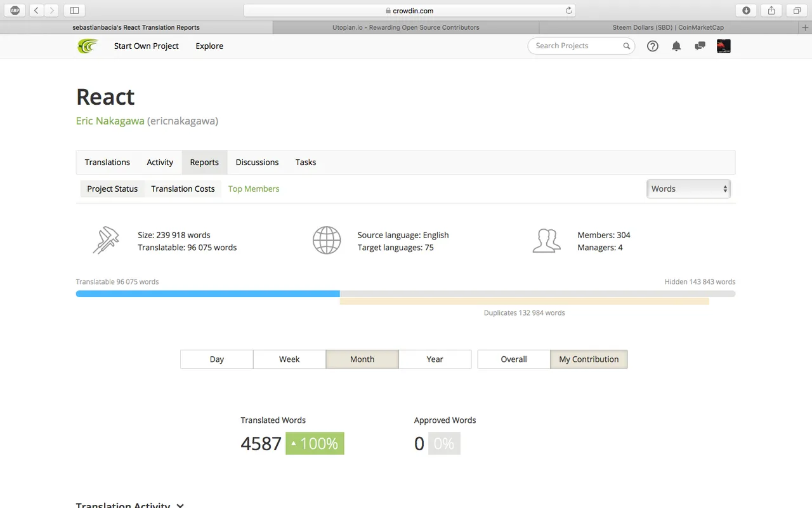The width and height of the screenshot is (812, 508).
Task: Click the blue translatable progress bar
Action: tap(208, 294)
